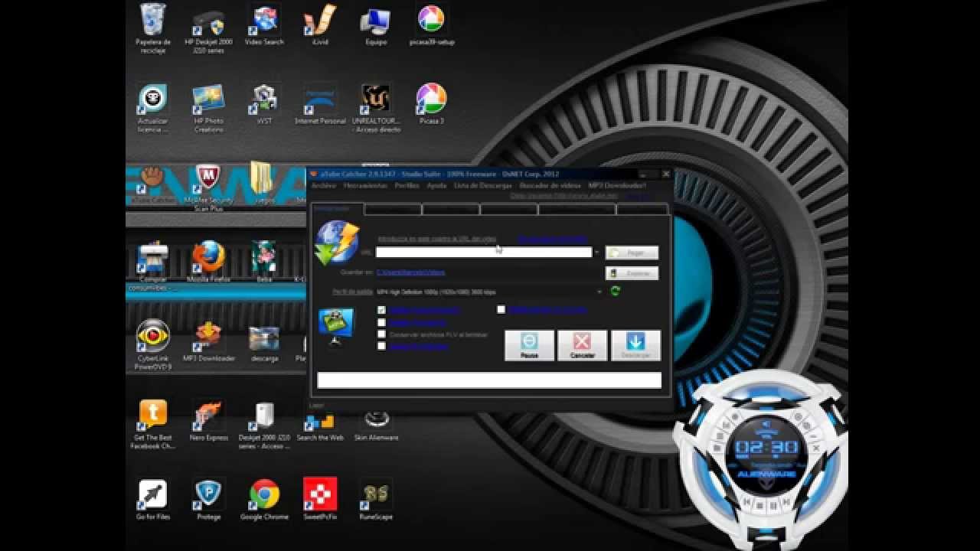Open the Internet Personal shortcut

[320, 104]
